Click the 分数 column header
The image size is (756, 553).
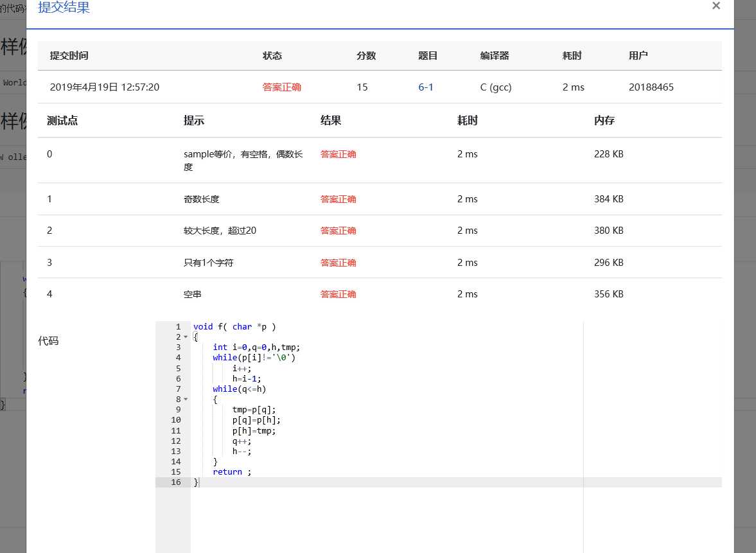pos(366,55)
